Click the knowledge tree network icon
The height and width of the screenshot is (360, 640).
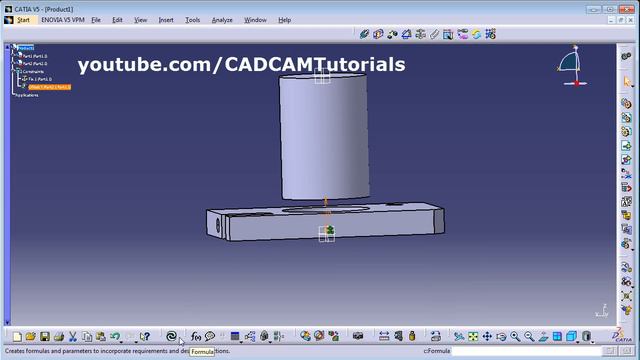coord(250,336)
